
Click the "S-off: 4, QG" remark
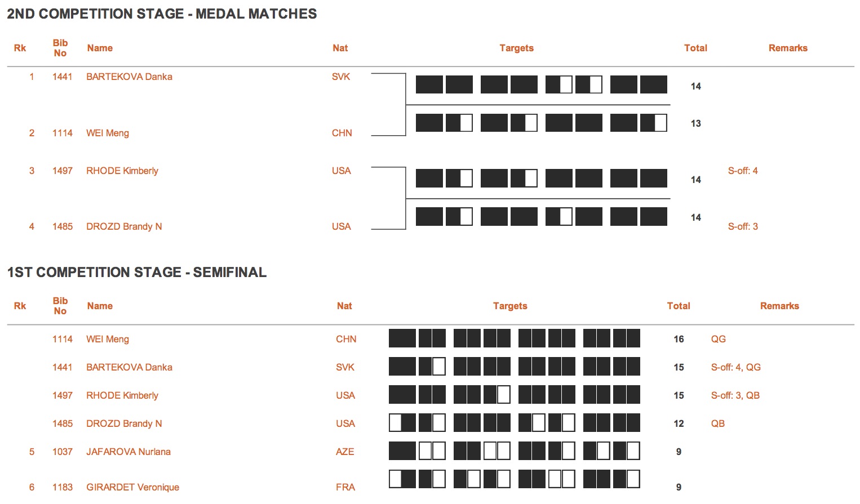coord(735,367)
